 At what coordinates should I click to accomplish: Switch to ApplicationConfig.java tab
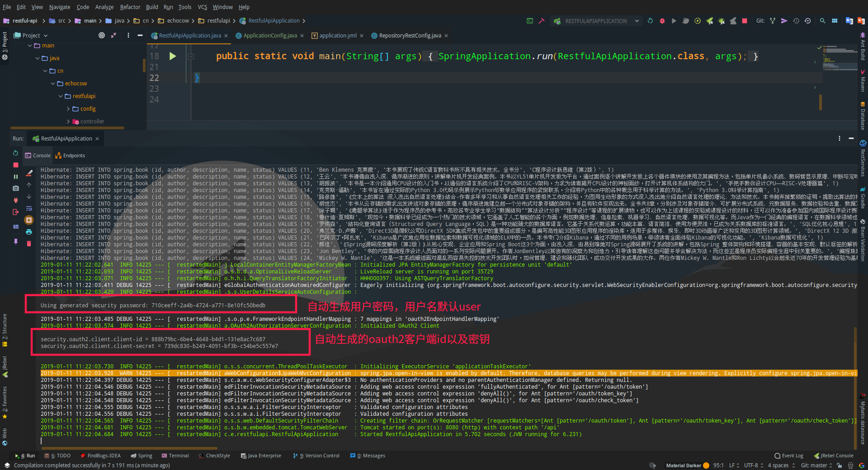(x=270, y=36)
